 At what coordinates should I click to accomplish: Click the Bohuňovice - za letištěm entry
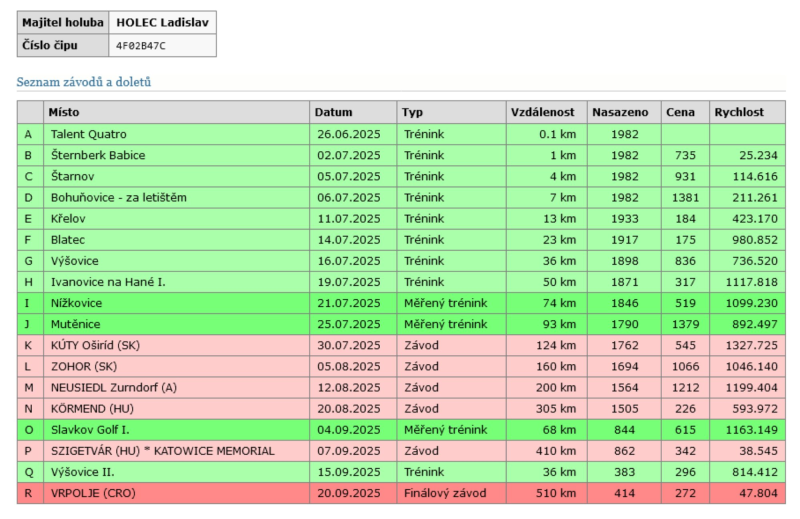[x=118, y=197]
